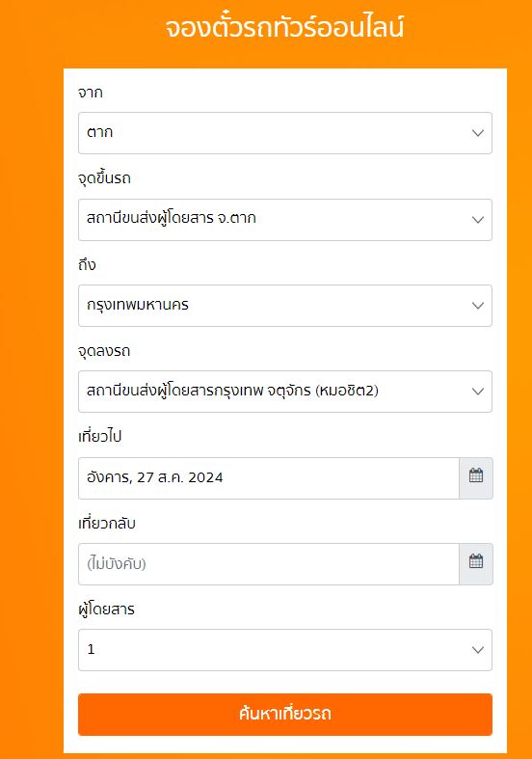The width and height of the screenshot is (532, 759).
Task: Open the จาก dropdown showing ตาก
Action: pos(285,133)
